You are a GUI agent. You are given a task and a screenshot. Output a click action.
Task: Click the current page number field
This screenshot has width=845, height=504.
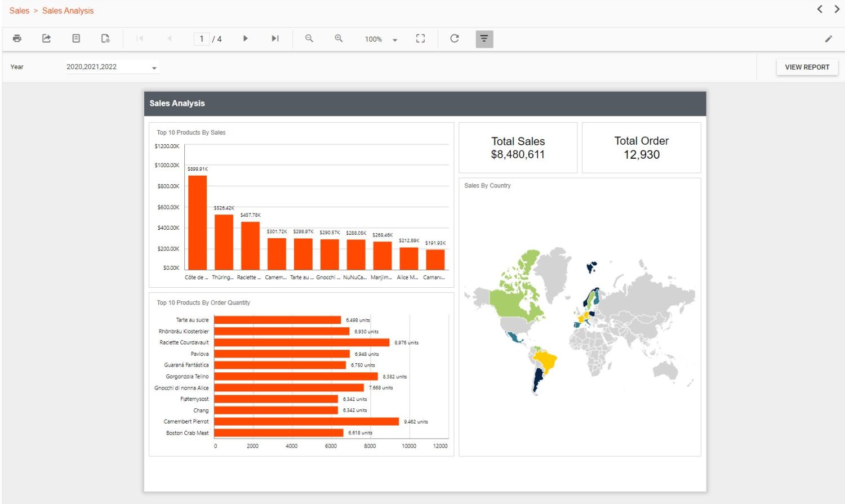[202, 39]
